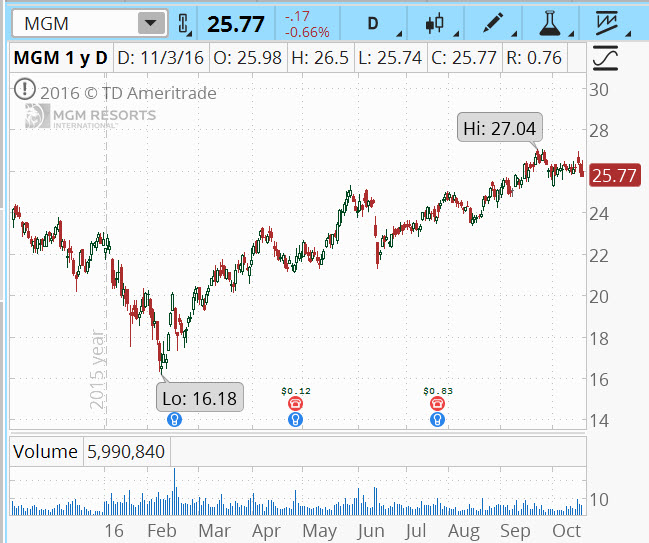
Task: Click the H: 26.5 high value
Action: tap(320, 58)
